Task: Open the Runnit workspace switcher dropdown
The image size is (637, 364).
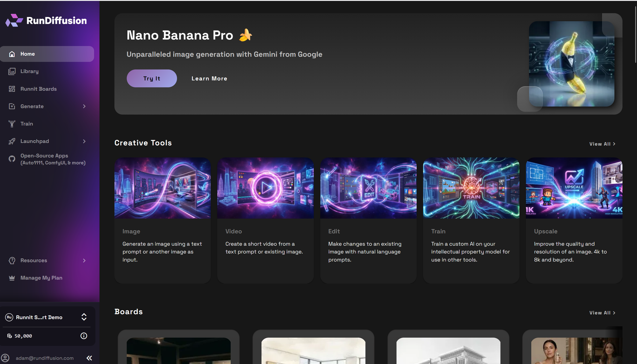Action: pyautogui.click(x=84, y=317)
